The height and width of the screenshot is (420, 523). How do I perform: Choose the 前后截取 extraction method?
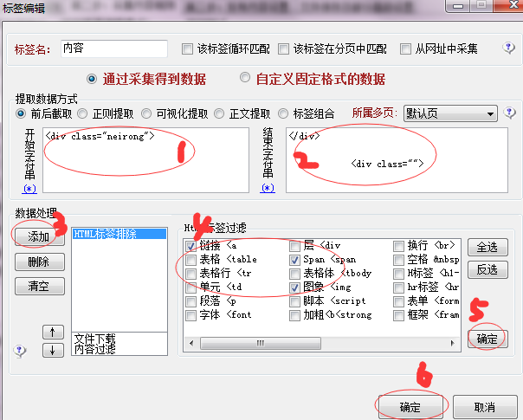click(21, 113)
